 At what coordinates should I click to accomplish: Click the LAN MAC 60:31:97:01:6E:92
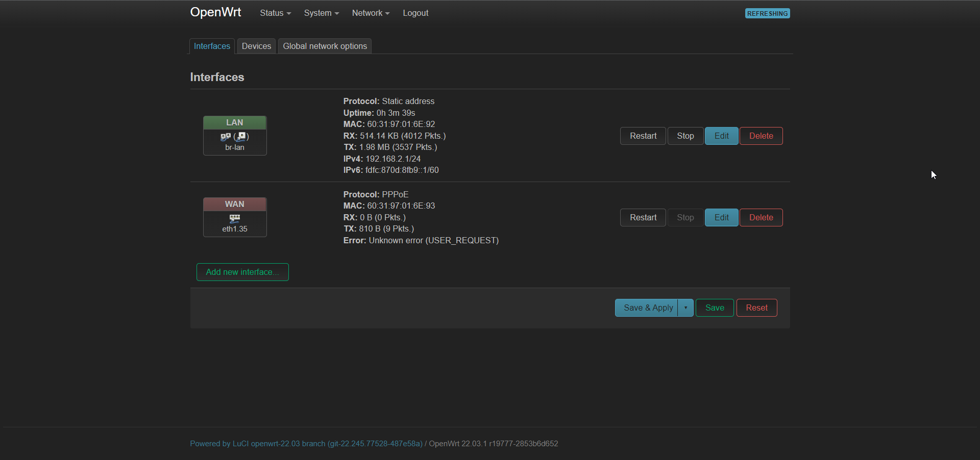401,124
